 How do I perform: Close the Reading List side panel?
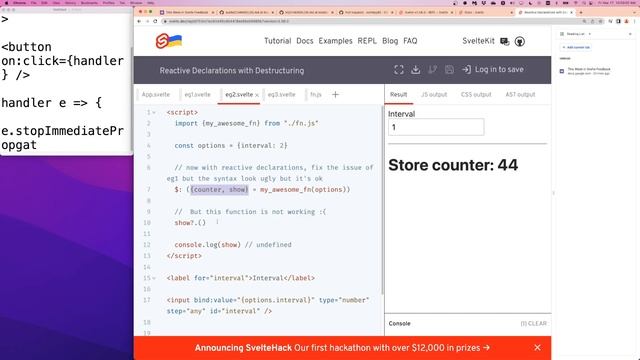click(630, 34)
